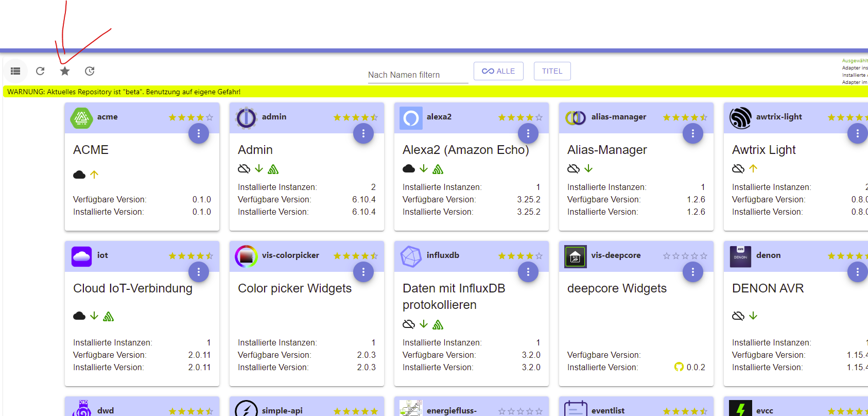Click the star rating on the alias-manager card

[x=685, y=117]
